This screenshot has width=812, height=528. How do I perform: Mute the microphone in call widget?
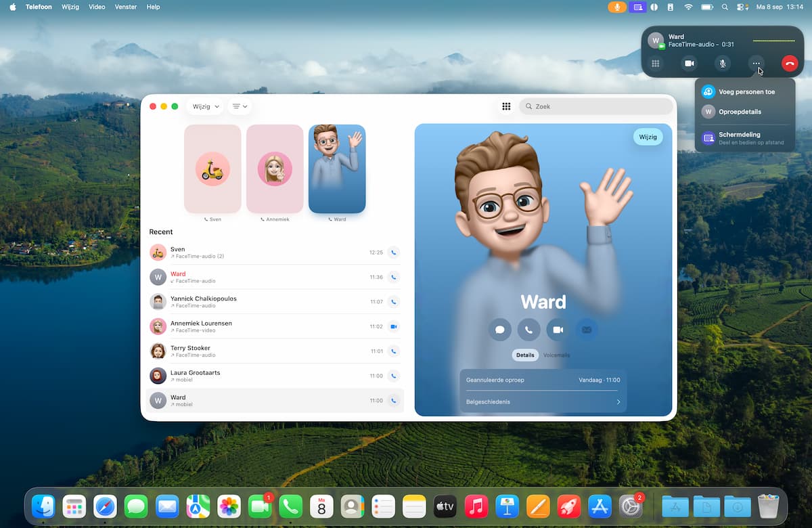[723, 63]
